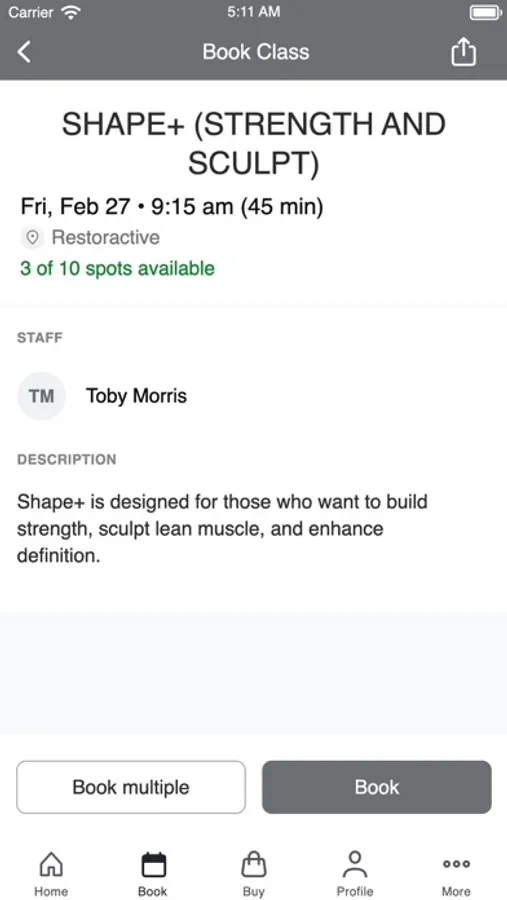The height and width of the screenshot is (900, 507).
Task: Tap the Restoractive location text
Action: point(106,237)
